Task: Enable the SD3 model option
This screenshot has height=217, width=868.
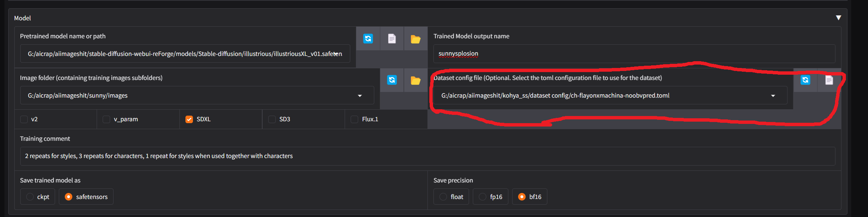Action: coord(272,119)
